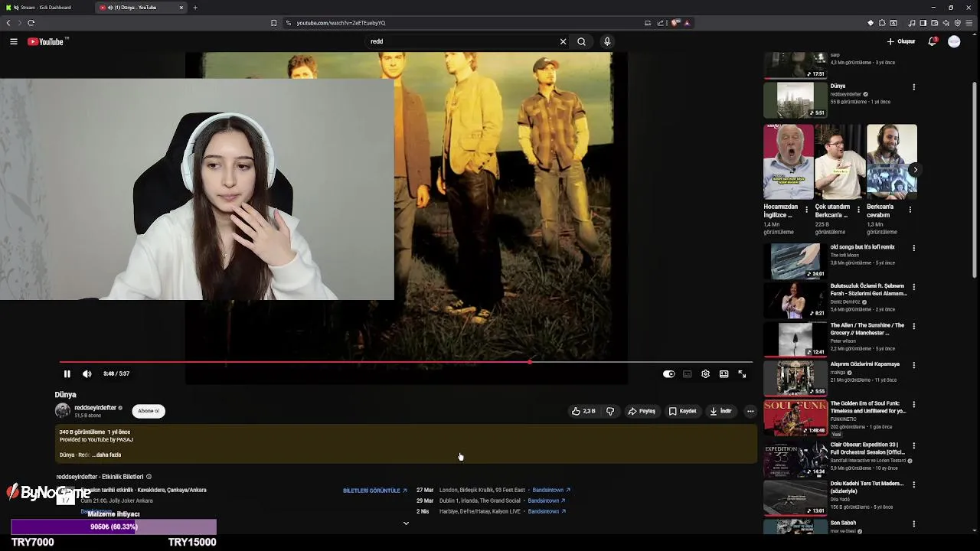Go back in browser history
The image size is (980, 551).
click(8, 23)
